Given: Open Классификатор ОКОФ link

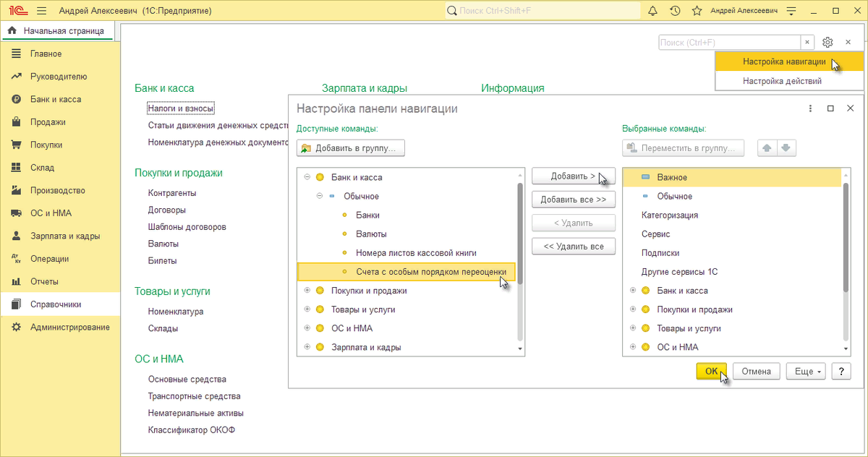Looking at the screenshot, I should (192, 430).
